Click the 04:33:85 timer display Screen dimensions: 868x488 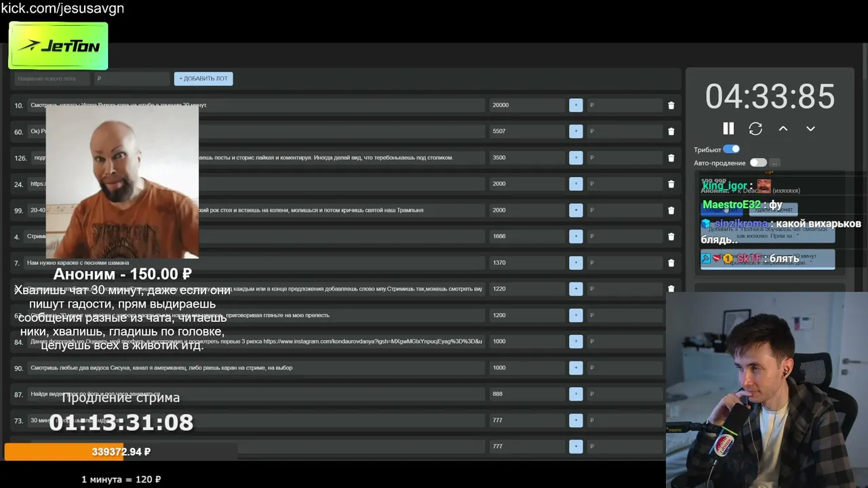coord(770,96)
